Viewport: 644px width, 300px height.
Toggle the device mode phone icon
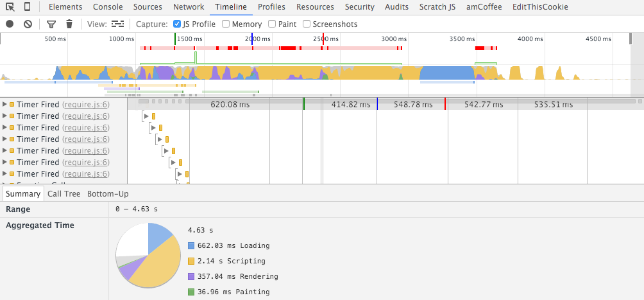coord(27,7)
